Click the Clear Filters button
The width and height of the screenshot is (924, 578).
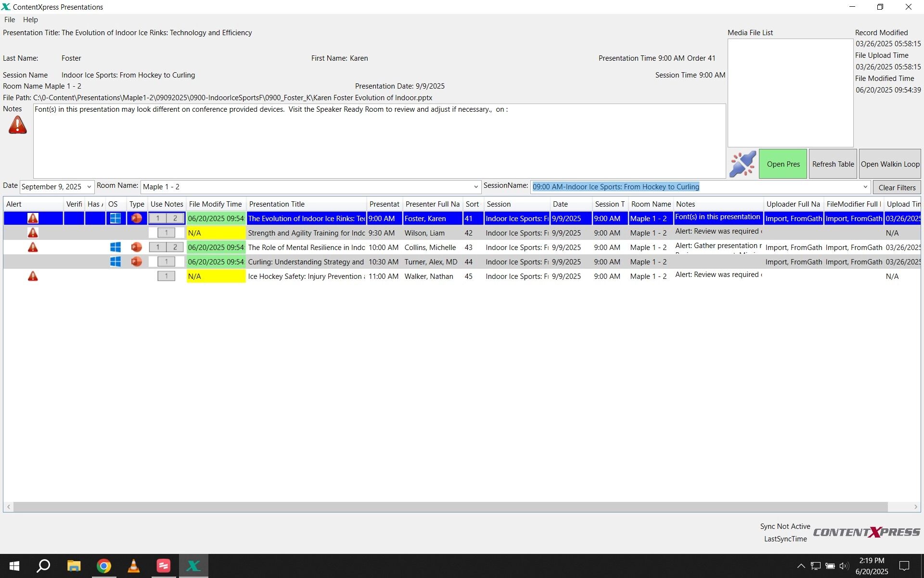point(897,187)
